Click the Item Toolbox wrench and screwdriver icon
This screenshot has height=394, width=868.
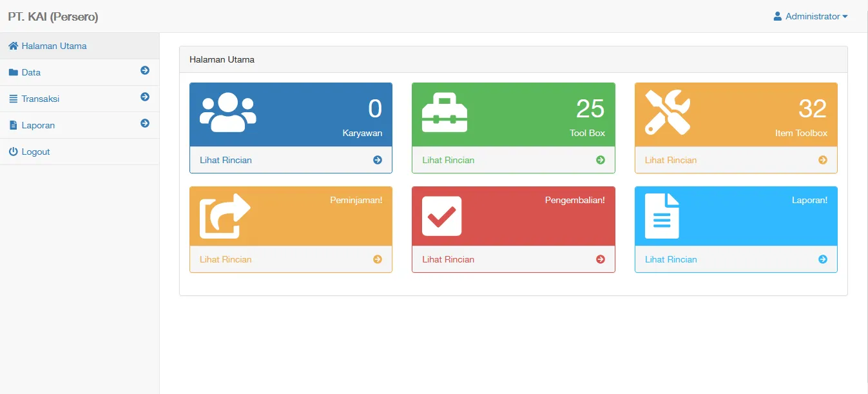(x=668, y=112)
